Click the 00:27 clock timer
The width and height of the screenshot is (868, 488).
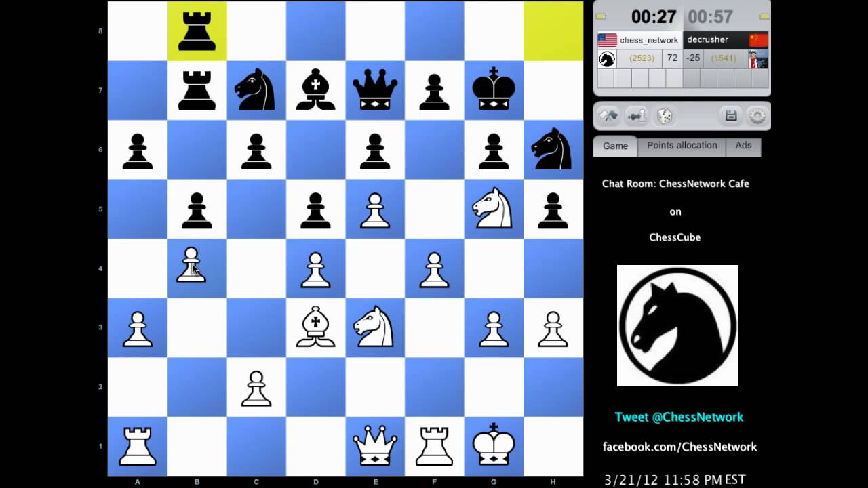tap(654, 17)
